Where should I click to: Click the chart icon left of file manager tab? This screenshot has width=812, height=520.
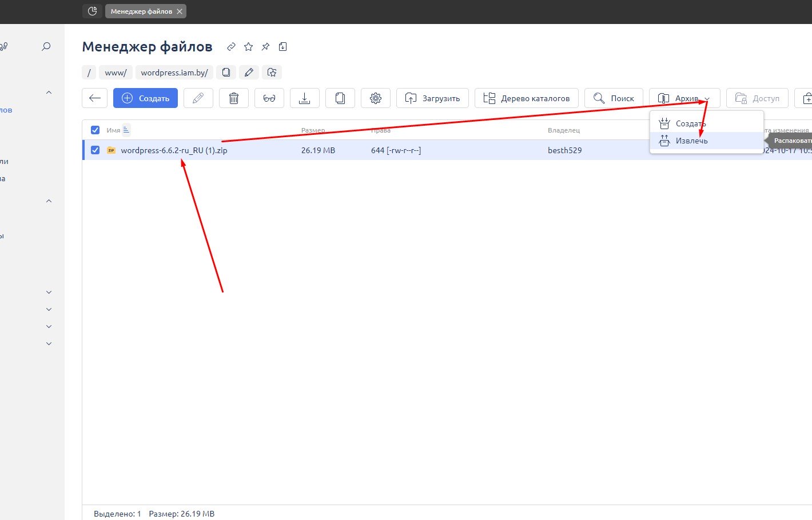(92, 11)
